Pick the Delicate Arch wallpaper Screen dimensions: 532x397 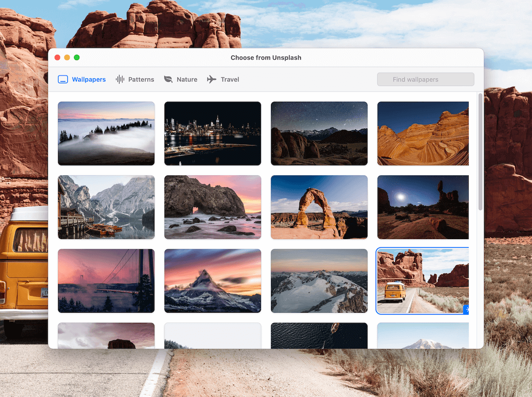pos(319,207)
